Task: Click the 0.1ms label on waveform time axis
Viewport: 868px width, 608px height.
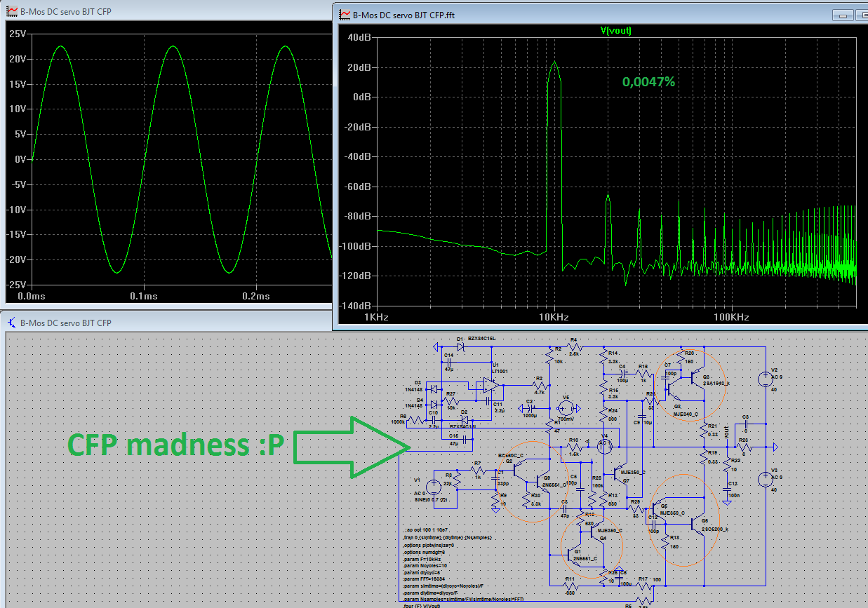Action: (143, 296)
